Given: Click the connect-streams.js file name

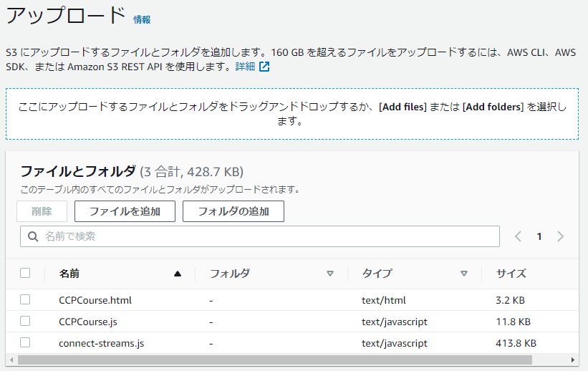Looking at the screenshot, I should (x=101, y=343).
